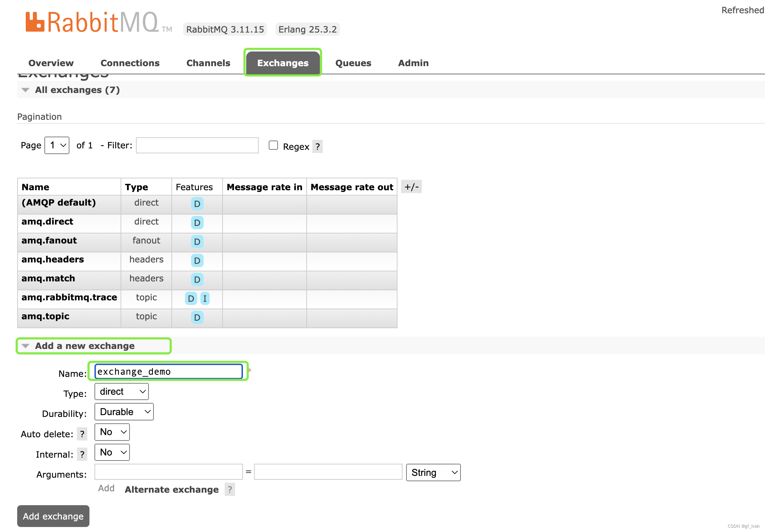
Task: Open the amq.topic exchange
Action: 45,316
